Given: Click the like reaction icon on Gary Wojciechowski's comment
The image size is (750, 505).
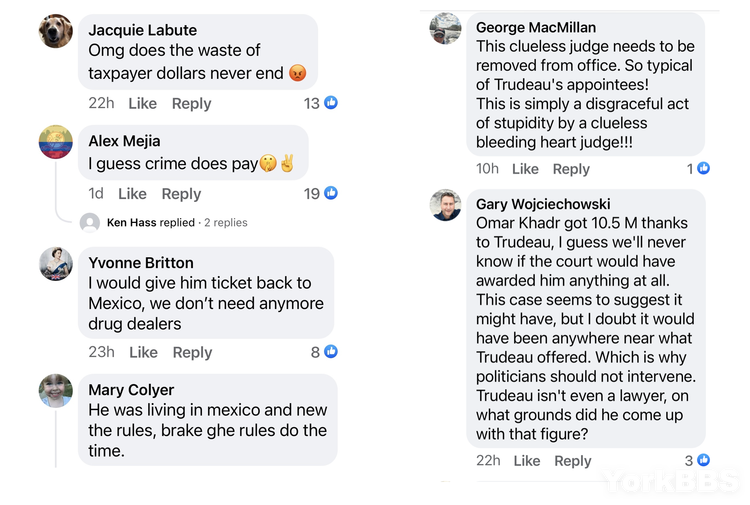Looking at the screenshot, I should pyautogui.click(x=703, y=460).
